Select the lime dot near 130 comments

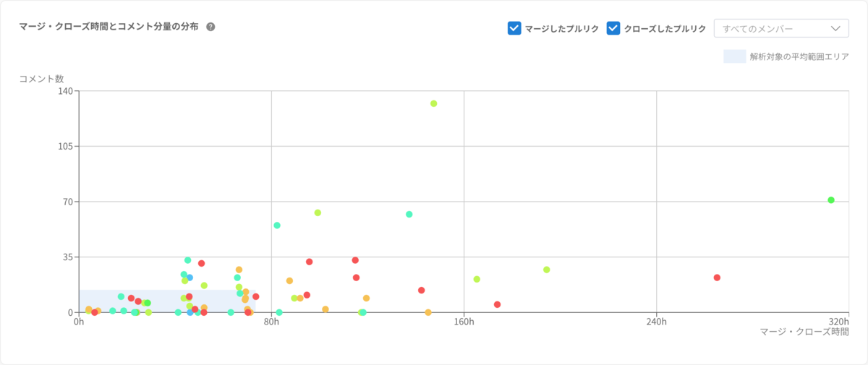pyautogui.click(x=433, y=103)
